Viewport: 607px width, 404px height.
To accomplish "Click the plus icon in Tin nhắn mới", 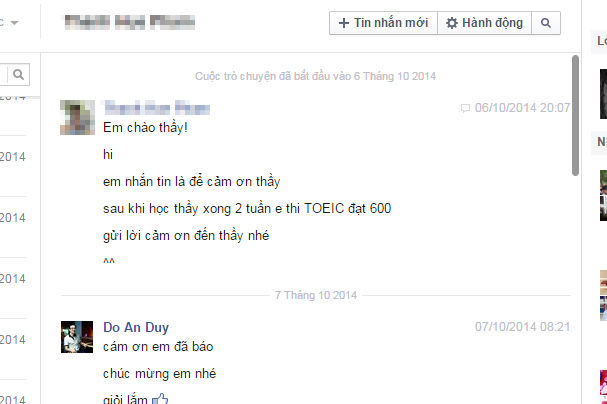I will [344, 23].
